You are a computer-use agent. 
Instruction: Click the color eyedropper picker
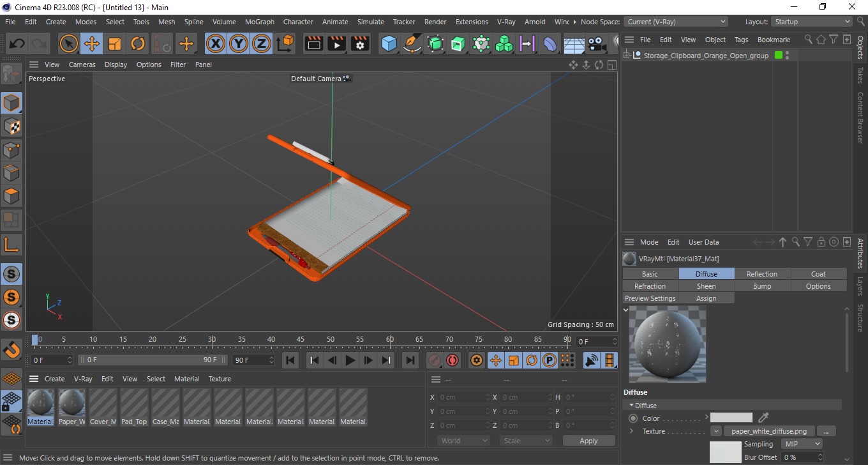pos(763,418)
